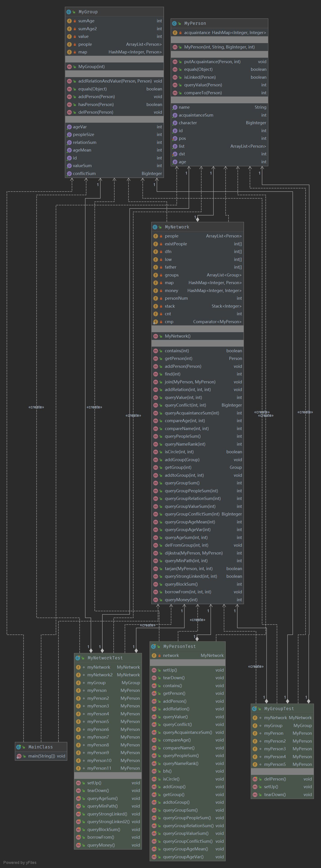The height and width of the screenshot is (868, 321).
Task: Click the property icon beside ageVar
Action: pos(69,127)
